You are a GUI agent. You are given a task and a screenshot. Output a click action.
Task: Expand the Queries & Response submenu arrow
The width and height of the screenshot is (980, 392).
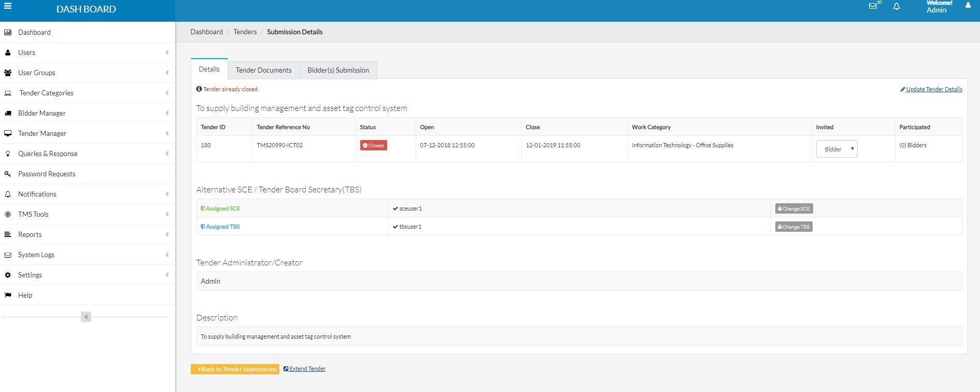pyautogui.click(x=167, y=153)
